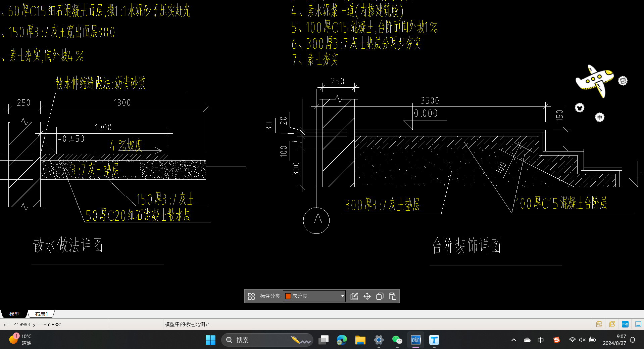This screenshot has width=644, height=349.
Task: Open the 未分类 annotation category dropdown
Action: tap(314, 296)
